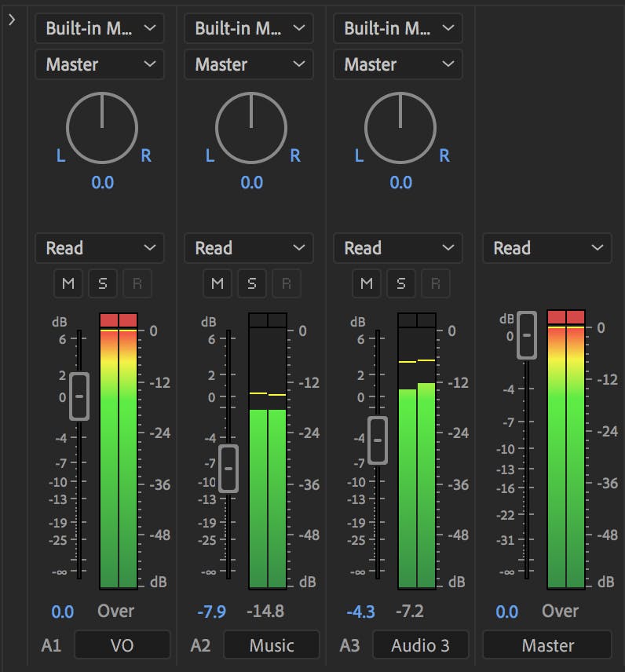Click the VO track name field
The image size is (625, 672).
coord(122,645)
